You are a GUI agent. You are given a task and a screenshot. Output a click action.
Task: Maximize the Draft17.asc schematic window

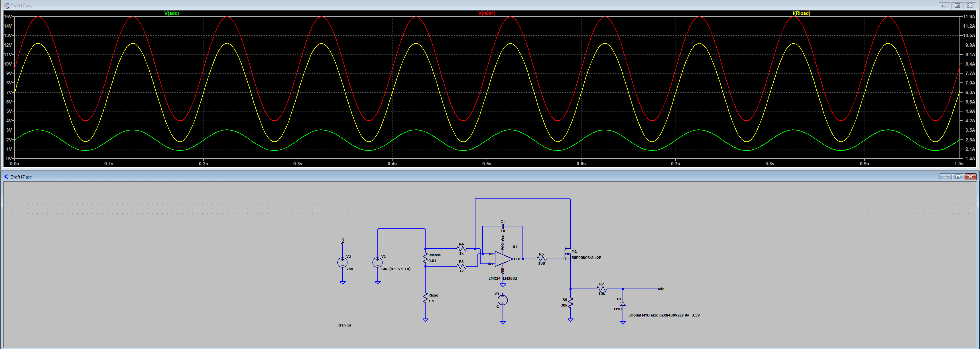pyautogui.click(x=958, y=176)
